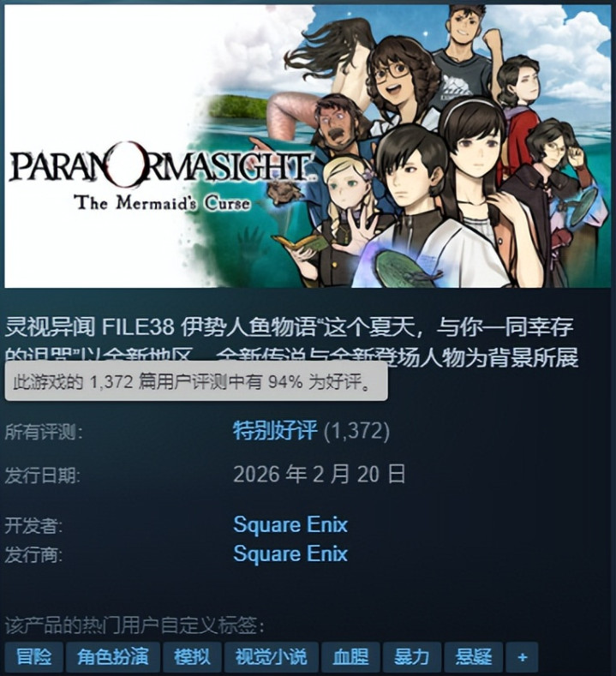This screenshot has width=616, height=676.
Task: Click The Mermaid's Curse subtitle text
Action: click(162, 202)
